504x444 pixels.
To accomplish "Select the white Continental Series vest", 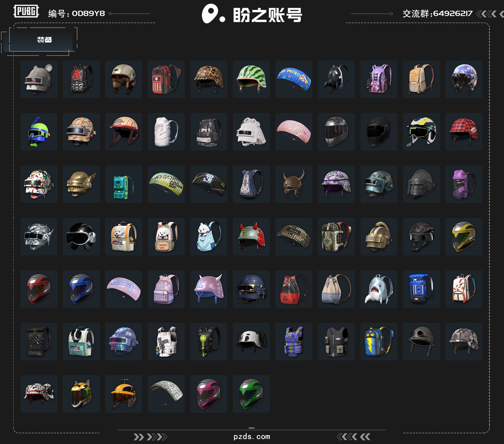I will pos(166,341).
